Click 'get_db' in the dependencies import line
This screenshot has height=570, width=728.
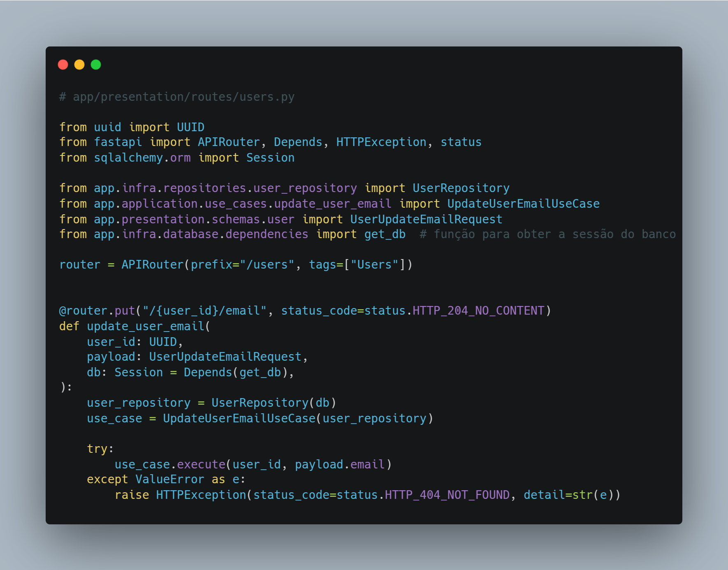(x=385, y=234)
